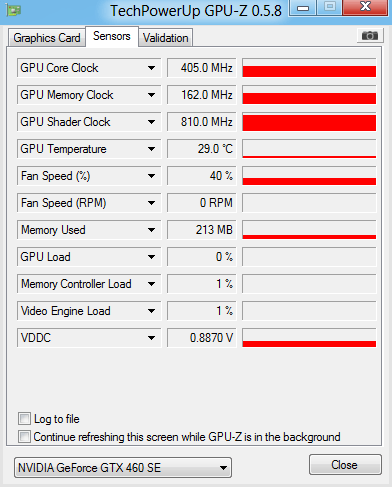Viewport: 392px width, 487px height.
Task: Enable the Log to file checkbox
Action: [24, 418]
